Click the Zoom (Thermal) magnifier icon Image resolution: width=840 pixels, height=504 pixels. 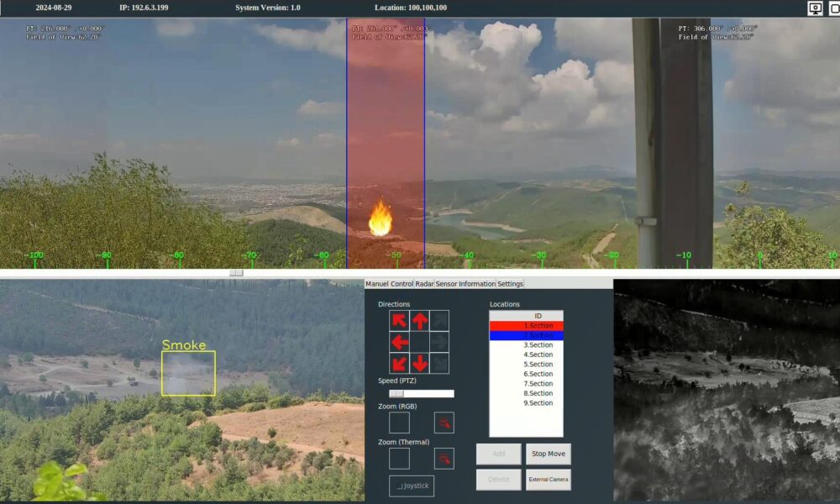click(444, 459)
